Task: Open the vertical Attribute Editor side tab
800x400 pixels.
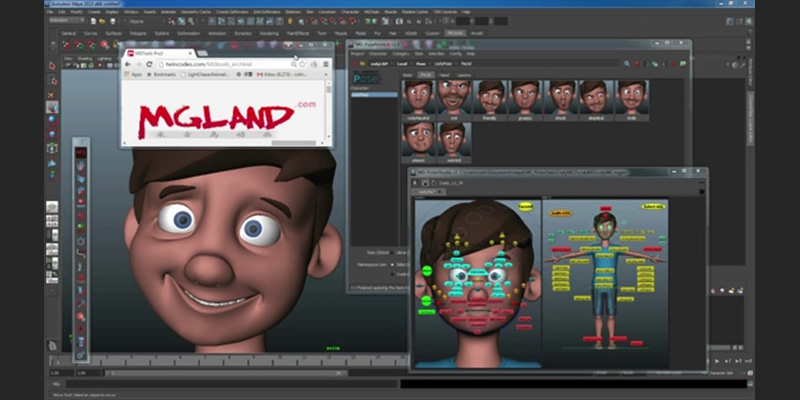Action: coord(751,72)
